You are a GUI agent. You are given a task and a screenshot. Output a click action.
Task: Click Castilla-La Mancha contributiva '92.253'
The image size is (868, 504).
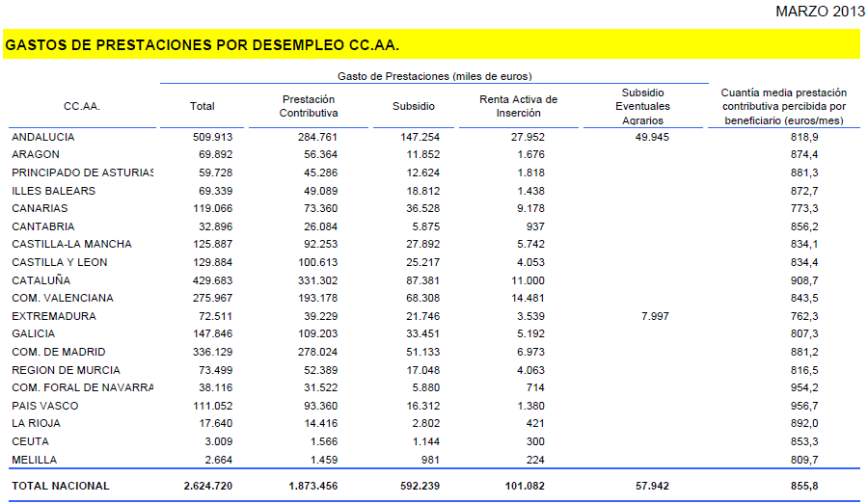(x=320, y=244)
